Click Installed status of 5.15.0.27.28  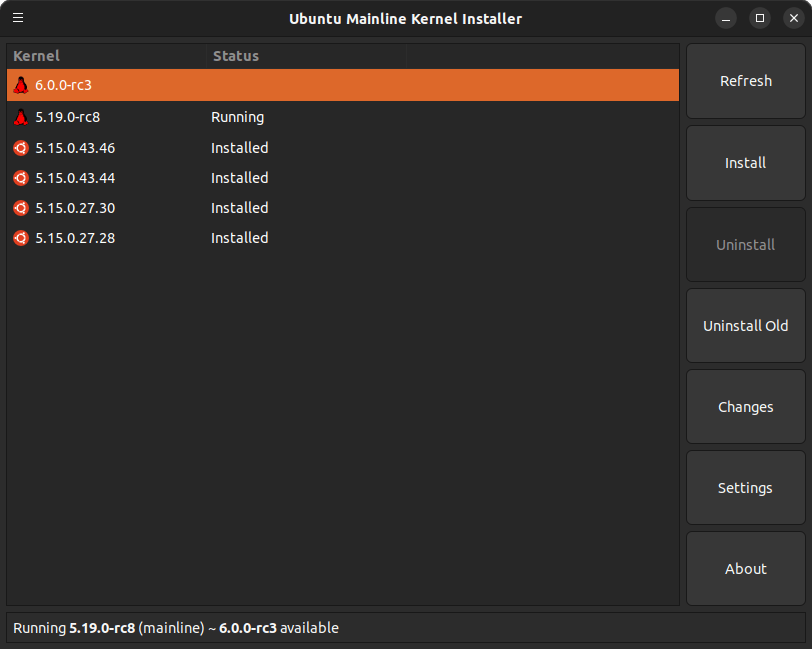(x=240, y=238)
